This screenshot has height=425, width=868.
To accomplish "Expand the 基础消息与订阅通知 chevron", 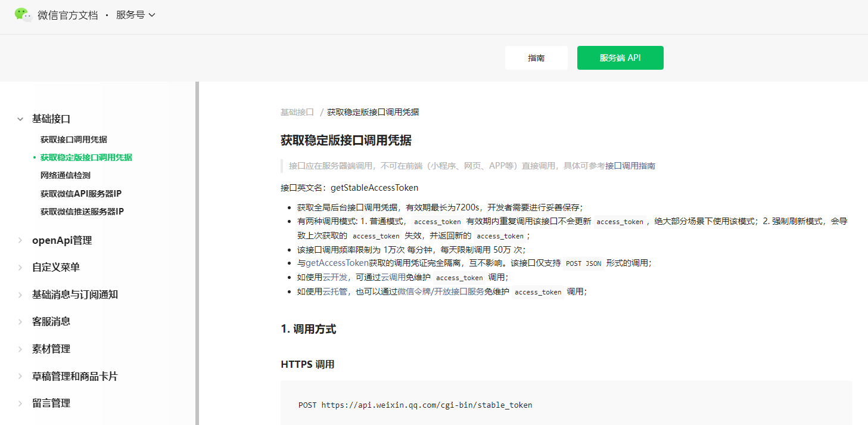I will coord(20,295).
